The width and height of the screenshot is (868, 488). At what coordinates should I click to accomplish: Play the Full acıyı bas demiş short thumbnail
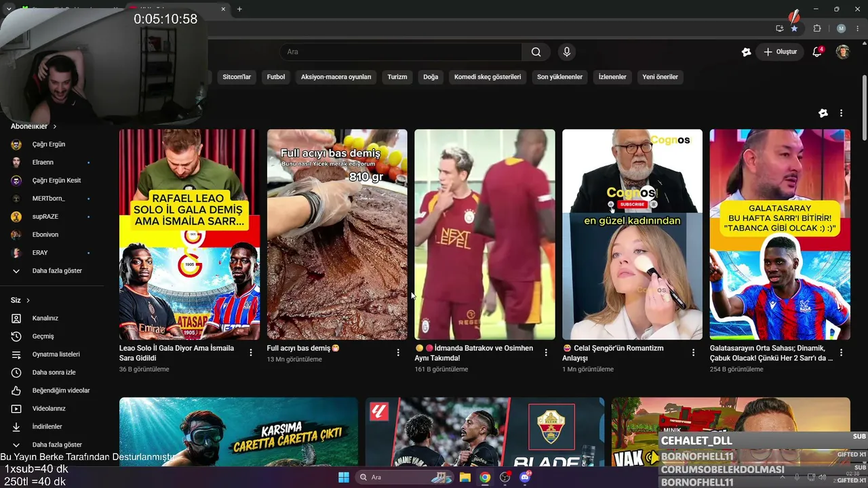click(x=337, y=235)
